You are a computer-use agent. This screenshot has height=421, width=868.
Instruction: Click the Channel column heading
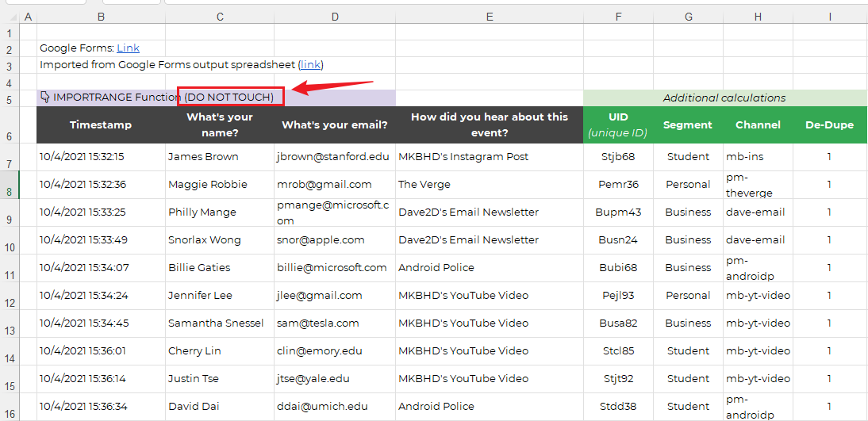758,125
